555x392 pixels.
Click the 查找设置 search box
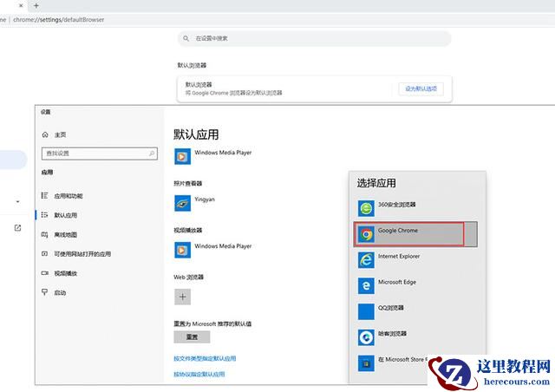(100, 154)
